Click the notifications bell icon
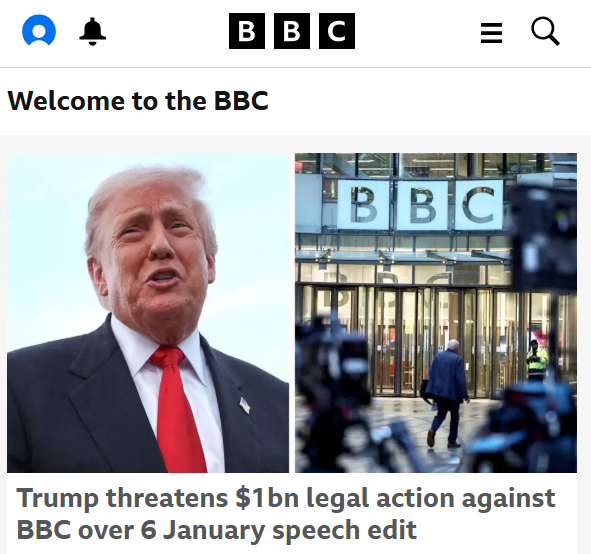This screenshot has width=591, height=554. [x=92, y=31]
